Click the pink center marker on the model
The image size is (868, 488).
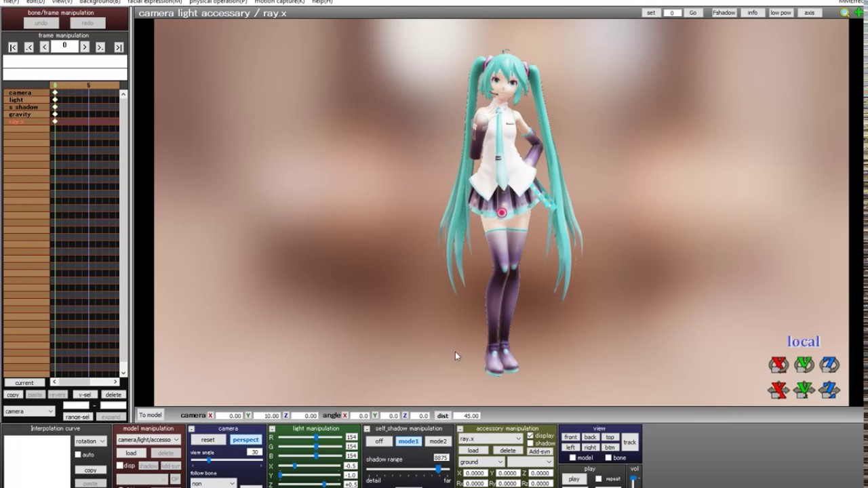tap(502, 213)
